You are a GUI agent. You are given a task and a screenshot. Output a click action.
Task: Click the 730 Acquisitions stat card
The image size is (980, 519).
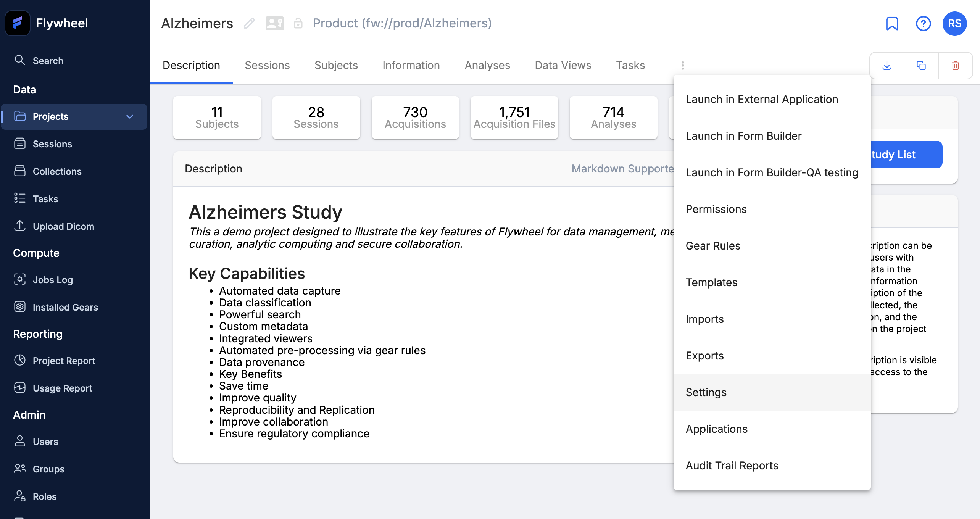[x=415, y=118]
